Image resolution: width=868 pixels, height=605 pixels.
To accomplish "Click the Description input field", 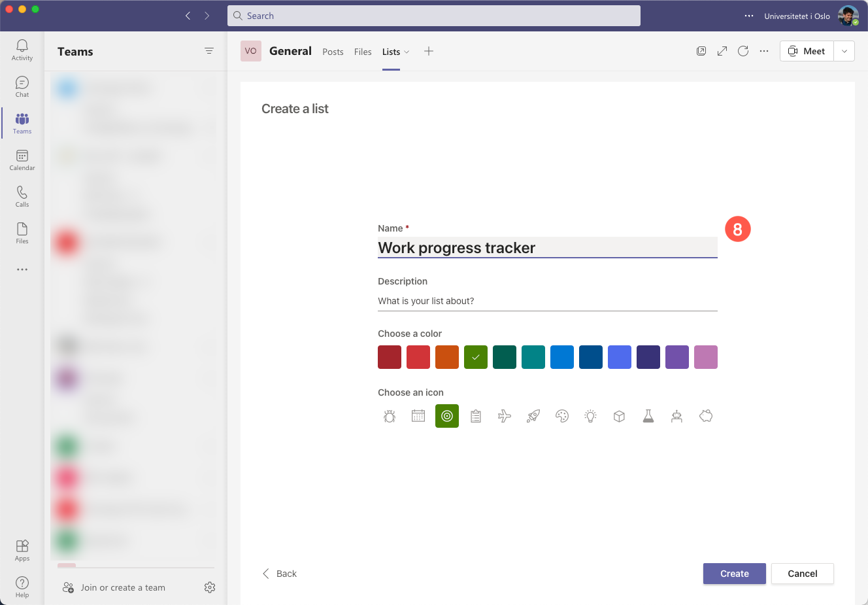I will pyautogui.click(x=548, y=301).
